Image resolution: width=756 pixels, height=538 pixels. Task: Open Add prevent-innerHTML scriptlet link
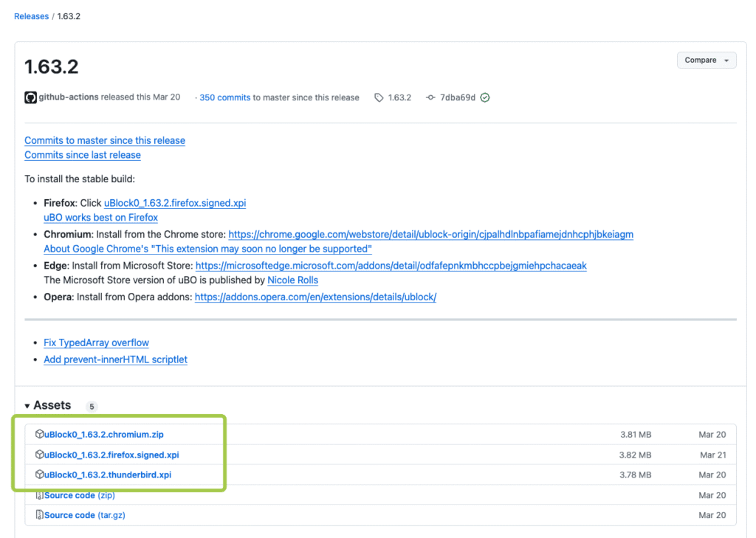point(116,359)
